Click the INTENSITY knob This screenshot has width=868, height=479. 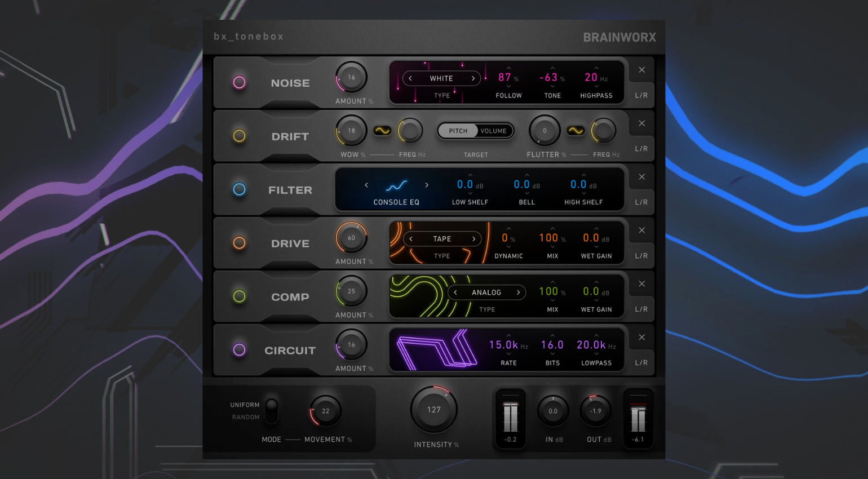(434, 410)
